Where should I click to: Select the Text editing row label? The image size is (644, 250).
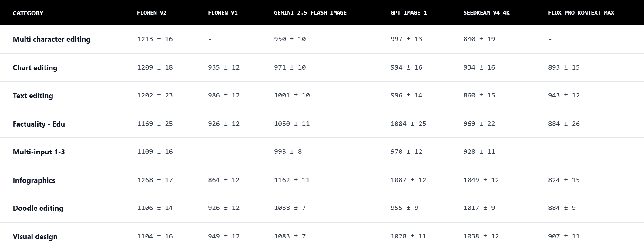click(33, 96)
